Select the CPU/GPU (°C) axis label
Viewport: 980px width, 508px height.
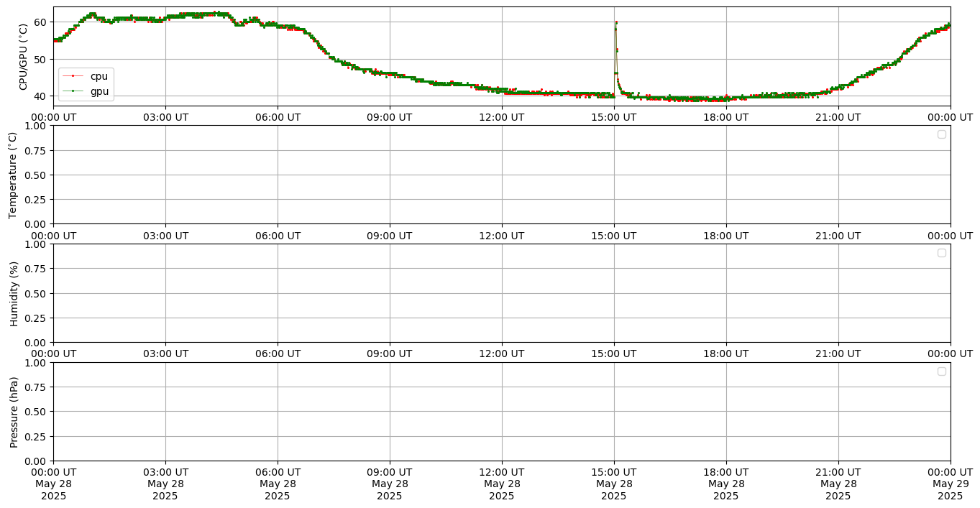tap(23, 56)
